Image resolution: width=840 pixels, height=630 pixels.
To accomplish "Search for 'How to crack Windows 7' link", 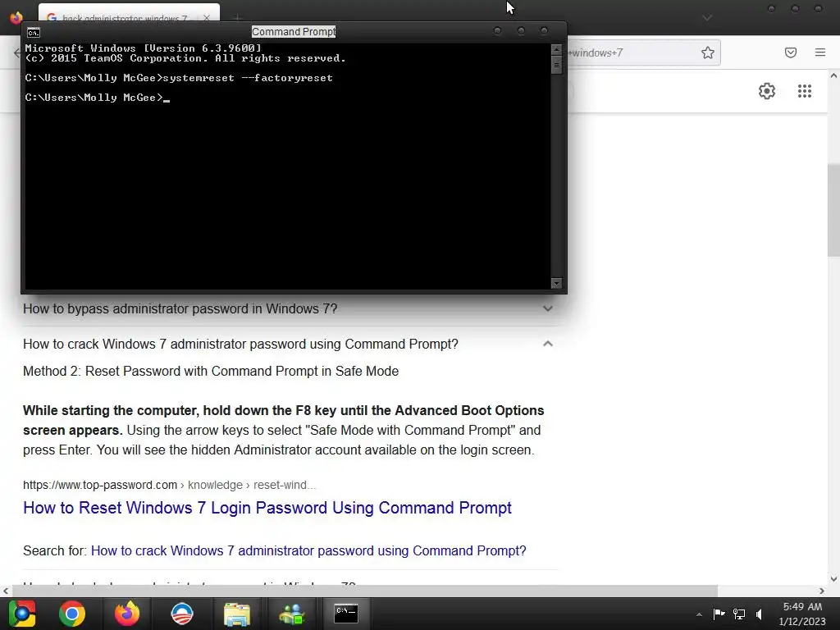I will 308,550.
